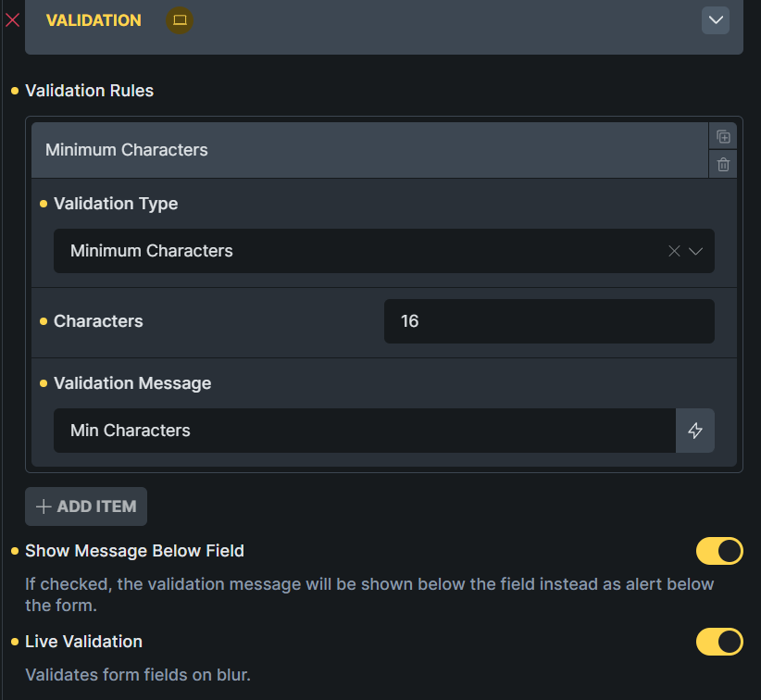
Task: Open Validation Type dropdown arrow
Action: click(x=696, y=251)
